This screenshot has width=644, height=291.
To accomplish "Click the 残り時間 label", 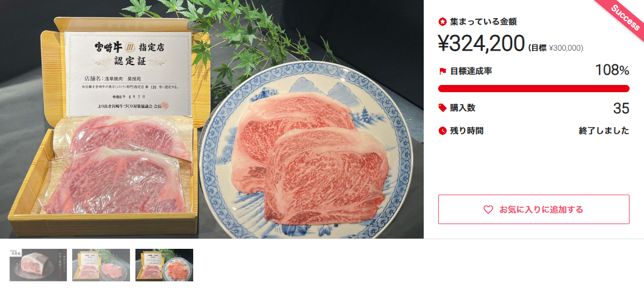I will coord(466,131).
